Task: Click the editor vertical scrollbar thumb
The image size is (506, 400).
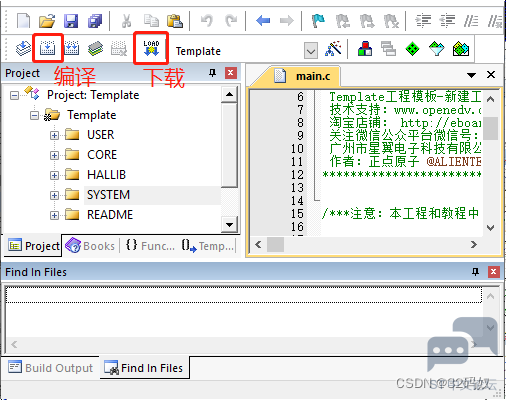Action: [490, 128]
